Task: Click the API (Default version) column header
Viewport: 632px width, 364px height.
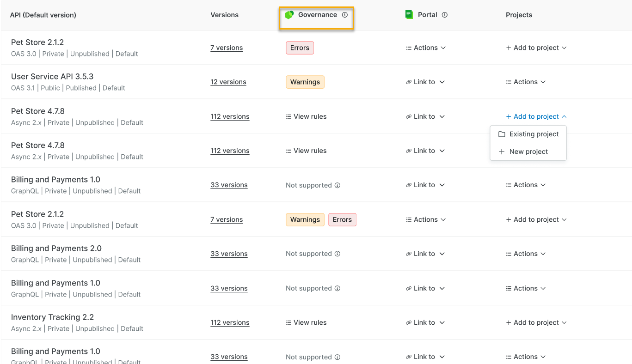Action: click(x=43, y=15)
